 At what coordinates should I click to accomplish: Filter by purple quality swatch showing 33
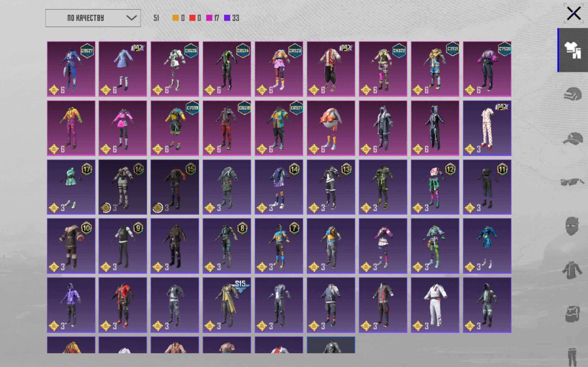point(227,18)
